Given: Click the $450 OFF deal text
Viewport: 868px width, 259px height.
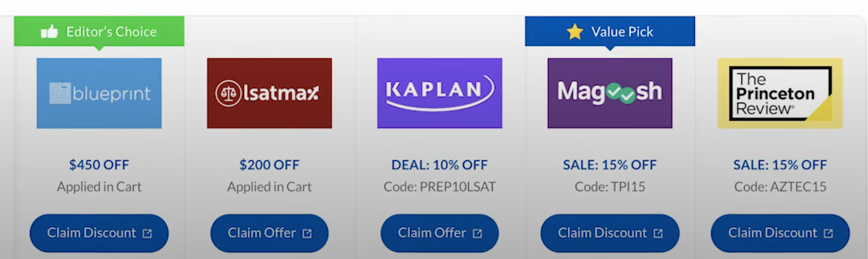Looking at the screenshot, I should (x=99, y=165).
